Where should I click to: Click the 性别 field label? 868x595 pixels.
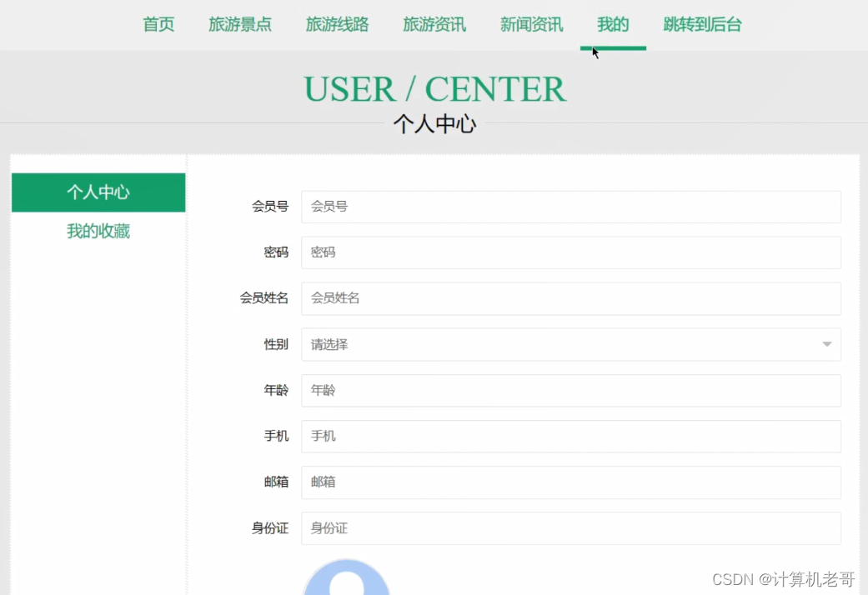point(276,344)
